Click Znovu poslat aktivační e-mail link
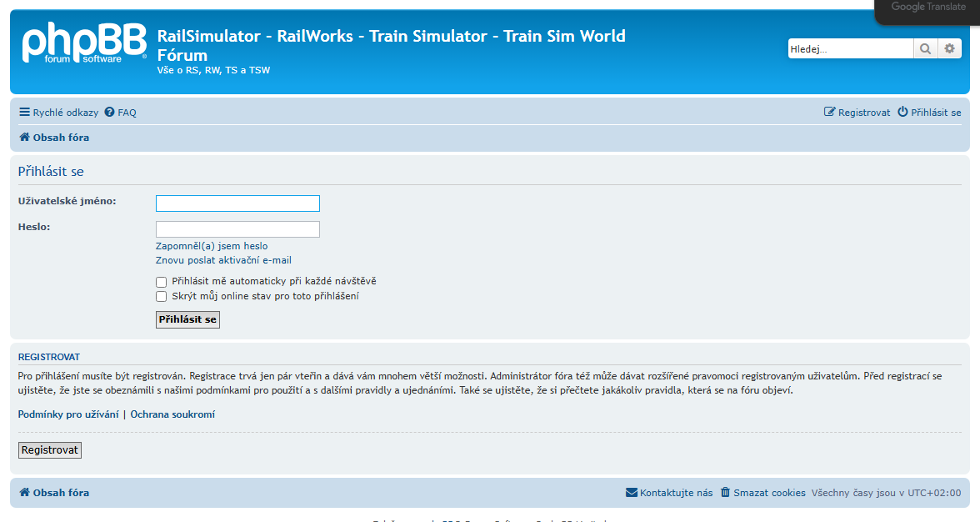Viewport: 980px width, 522px height. (x=223, y=260)
